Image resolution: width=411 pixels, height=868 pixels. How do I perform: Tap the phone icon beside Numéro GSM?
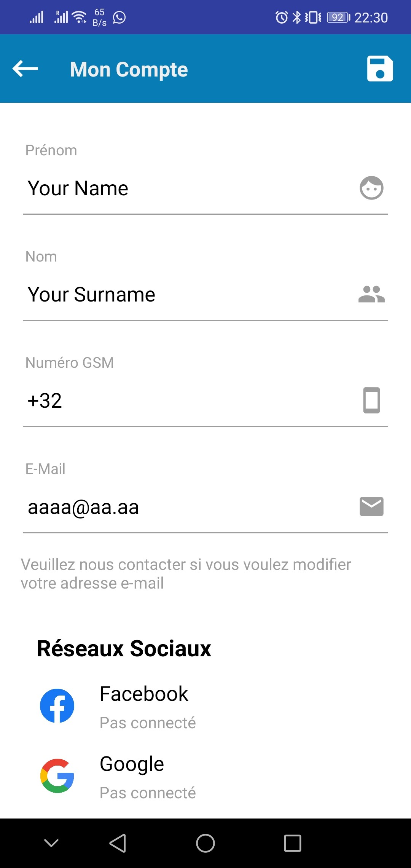coord(371,400)
